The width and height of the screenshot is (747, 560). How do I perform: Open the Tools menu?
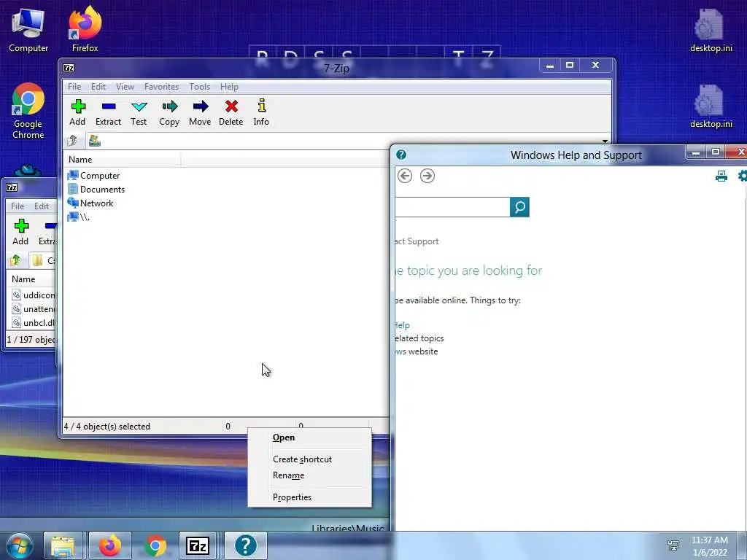pyautogui.click(x=200, y=87)
